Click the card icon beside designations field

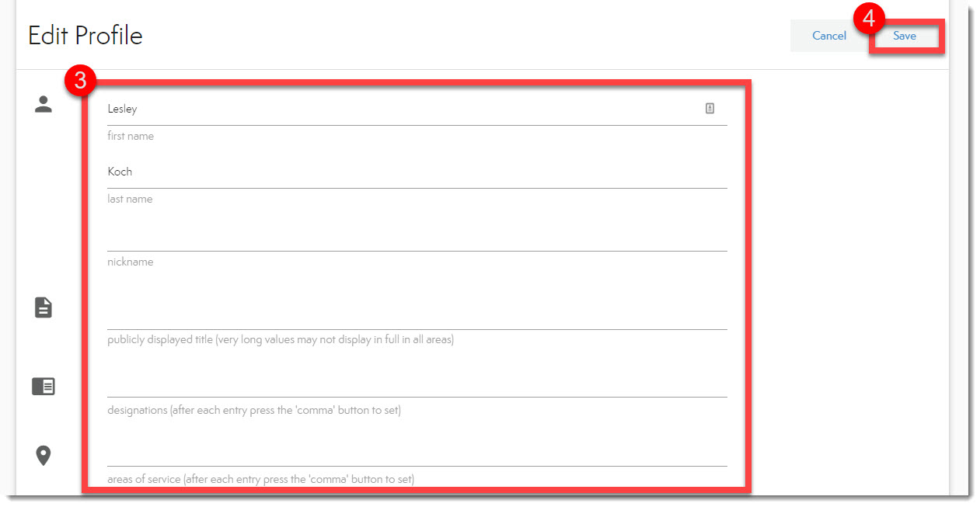click(x=44, y=386)
